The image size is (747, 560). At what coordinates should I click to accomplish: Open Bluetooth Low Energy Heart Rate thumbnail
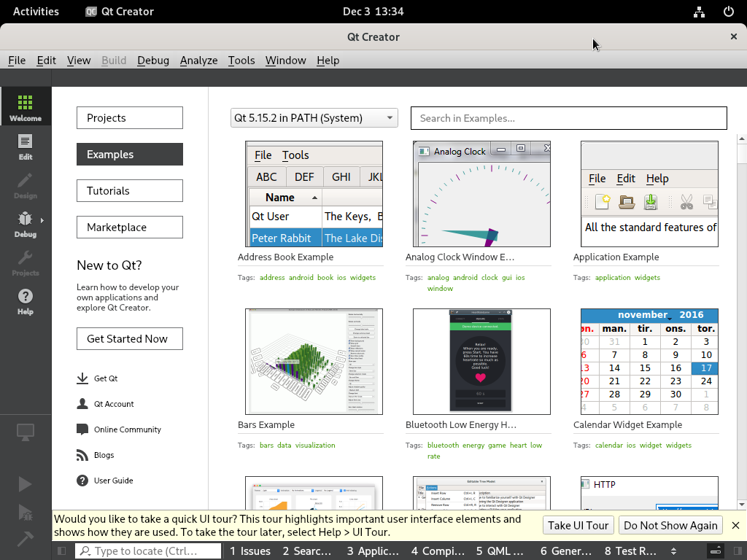(481, 362)
